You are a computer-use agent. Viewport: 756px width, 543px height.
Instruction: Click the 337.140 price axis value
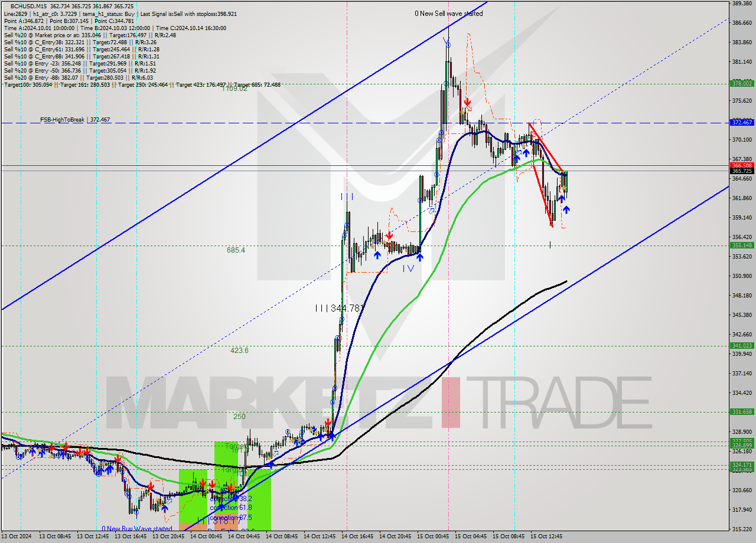pyautogui.click(x=742, y=374)
